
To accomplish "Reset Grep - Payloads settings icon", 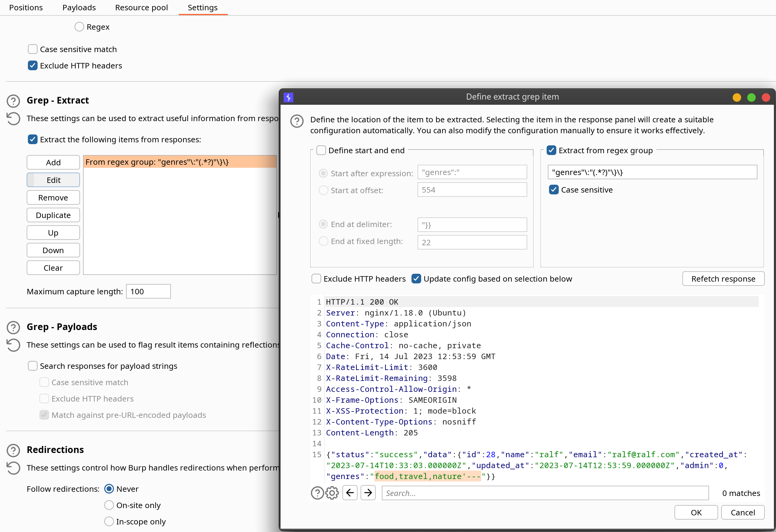I will (x=13, y=345).
